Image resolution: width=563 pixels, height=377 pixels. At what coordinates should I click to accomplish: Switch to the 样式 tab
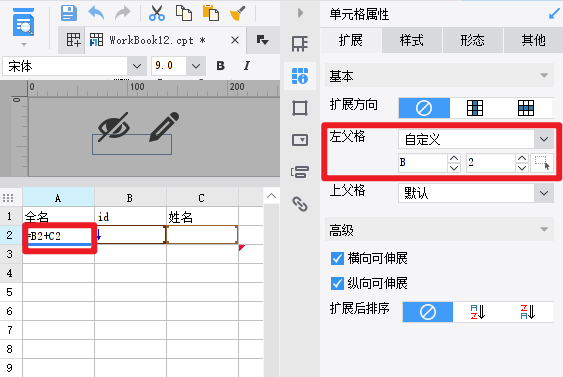[412, 40]
